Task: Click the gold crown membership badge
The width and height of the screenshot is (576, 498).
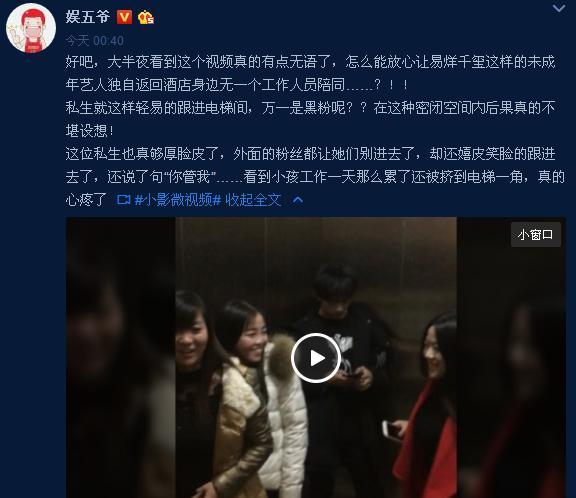Action: coord(145,17)
